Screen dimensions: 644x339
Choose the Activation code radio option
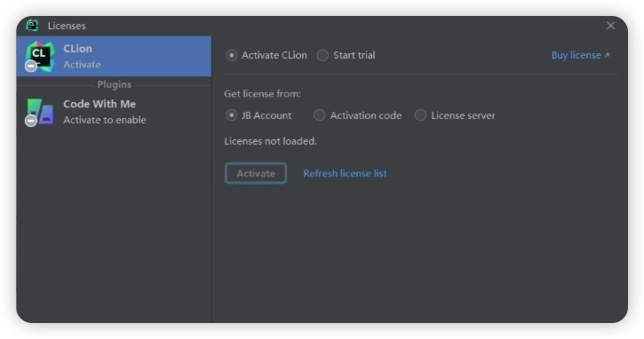(319, 115)
